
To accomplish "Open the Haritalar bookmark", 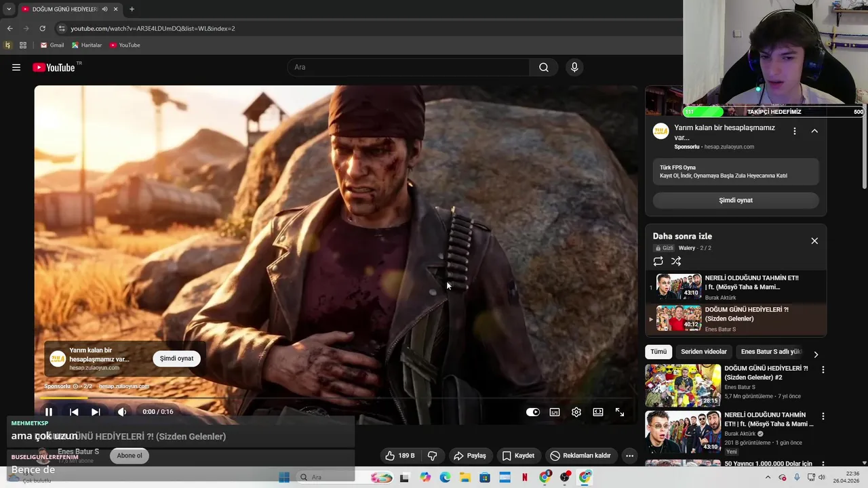I will point(87,45).
